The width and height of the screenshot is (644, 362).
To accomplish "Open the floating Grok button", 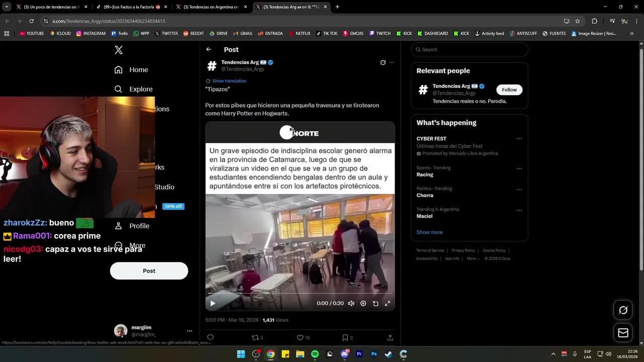I will point(623,310).
